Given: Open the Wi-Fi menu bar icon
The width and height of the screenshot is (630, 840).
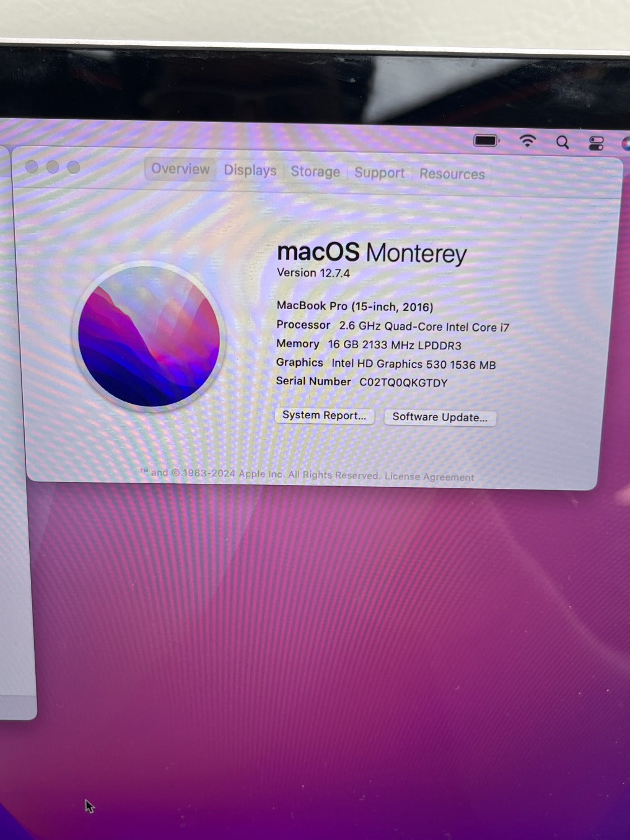Looking at the screenshot, I should tap(527, 141).
